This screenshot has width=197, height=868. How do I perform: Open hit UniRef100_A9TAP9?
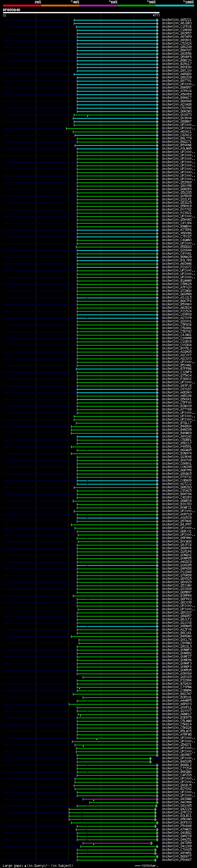coord(176,37)
